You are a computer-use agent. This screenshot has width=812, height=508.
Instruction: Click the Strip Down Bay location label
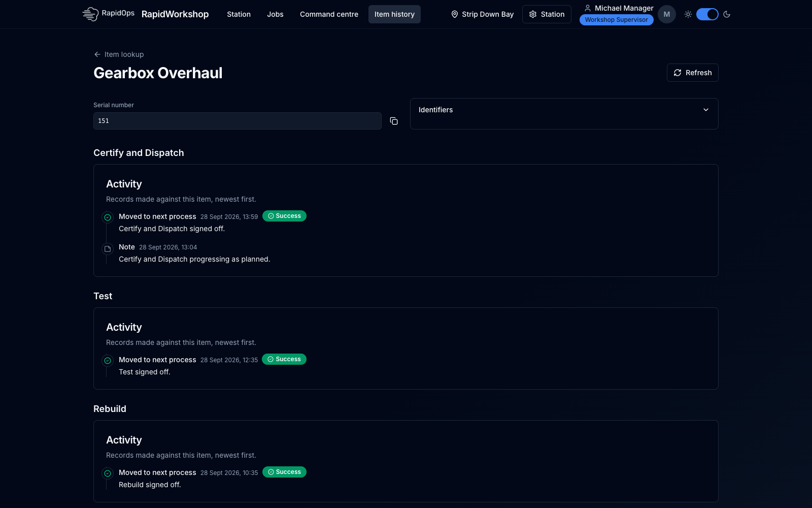[488, 14]
